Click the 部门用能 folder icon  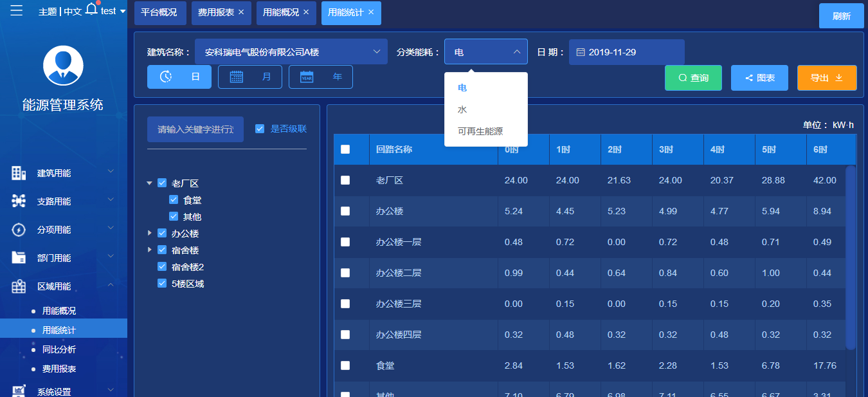[x=19, y=258]
